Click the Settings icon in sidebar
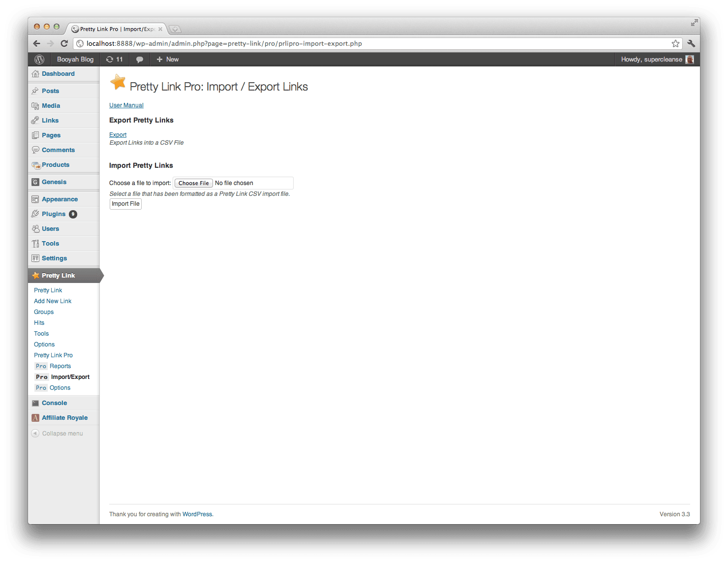The height and width of the screenshot is (563, 728). (35, 258)
